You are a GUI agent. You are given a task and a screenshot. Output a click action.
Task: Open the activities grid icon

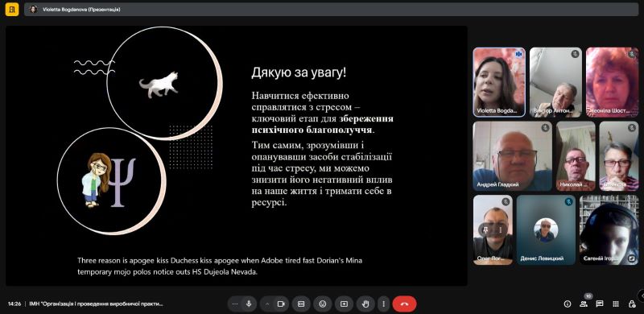[616, 304]
